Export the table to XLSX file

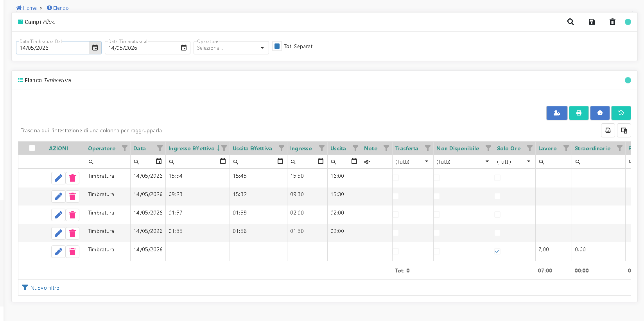click(608, 130)
